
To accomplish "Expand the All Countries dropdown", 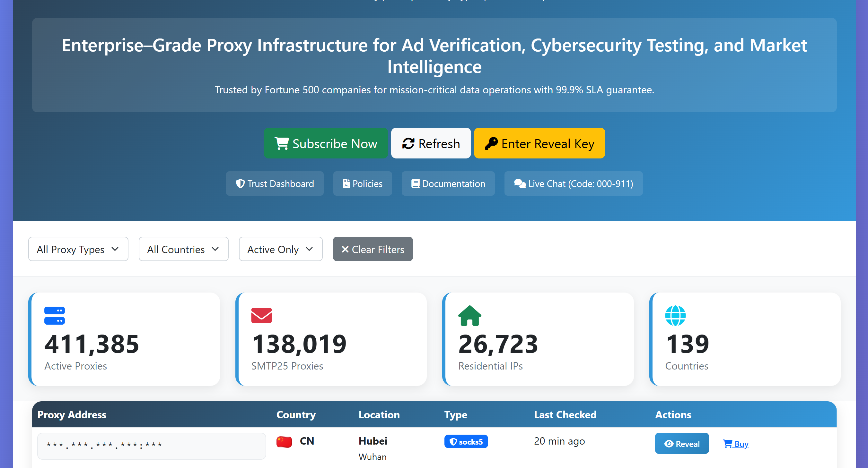I will [x=183, y=249].
